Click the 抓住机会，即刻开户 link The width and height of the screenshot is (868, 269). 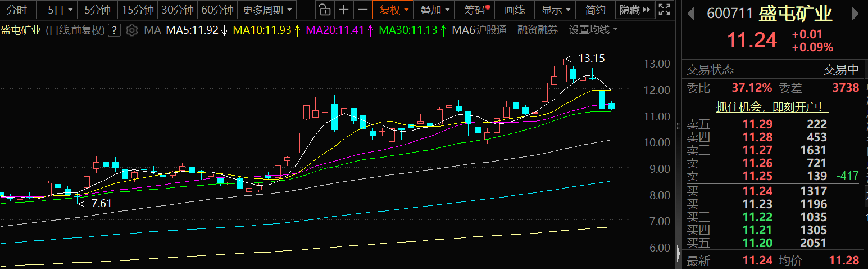click(772, 106)
